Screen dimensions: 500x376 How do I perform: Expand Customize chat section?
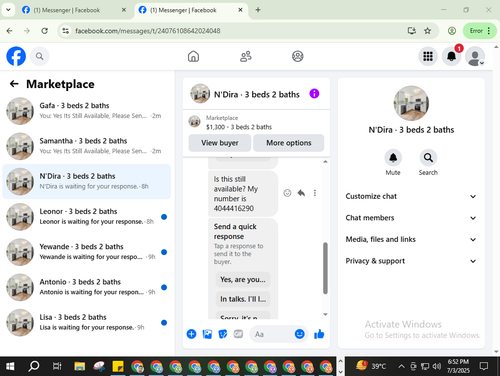411,196
